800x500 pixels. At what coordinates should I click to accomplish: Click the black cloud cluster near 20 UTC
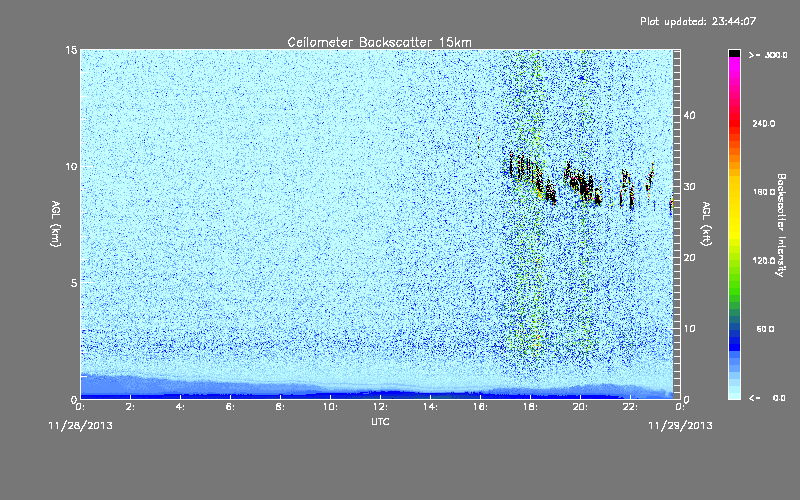[x=583, y=184]
